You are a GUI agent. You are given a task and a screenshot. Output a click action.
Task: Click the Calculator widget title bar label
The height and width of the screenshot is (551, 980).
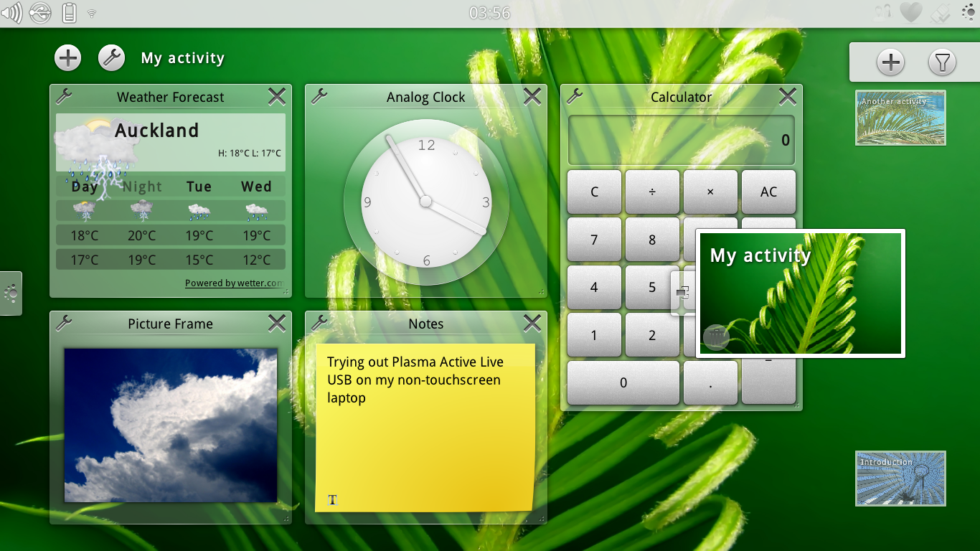point(681,97)
